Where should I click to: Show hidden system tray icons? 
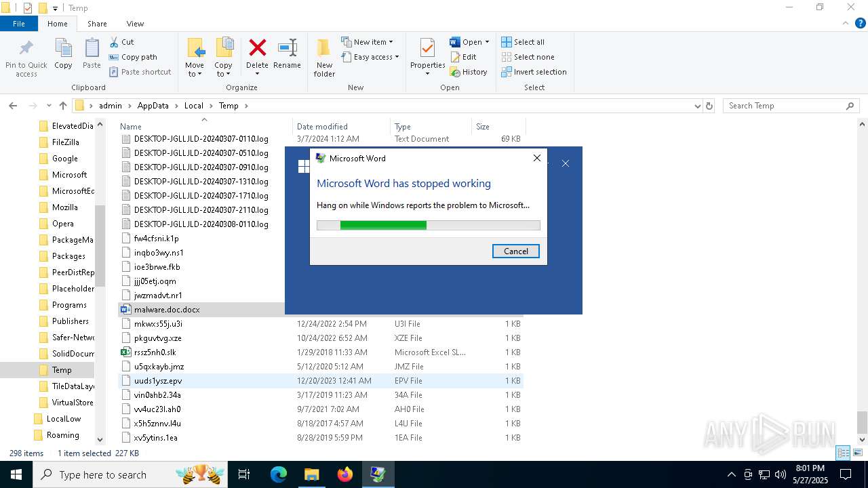(731, 474)
